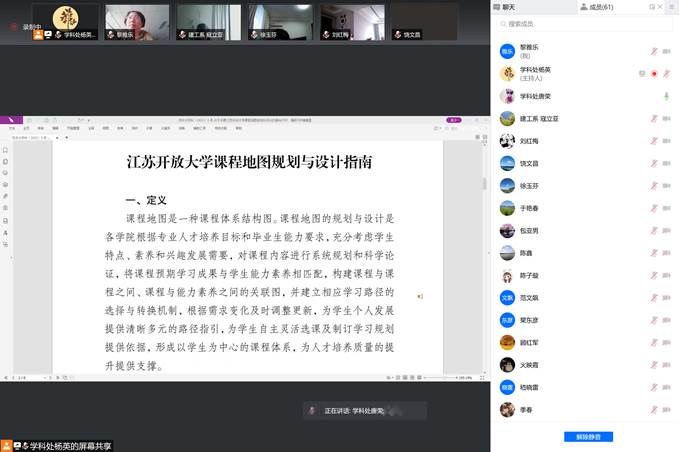679x452 pixels.
Task: Click the camera icon for 顾红军
Action: [666, 342]
